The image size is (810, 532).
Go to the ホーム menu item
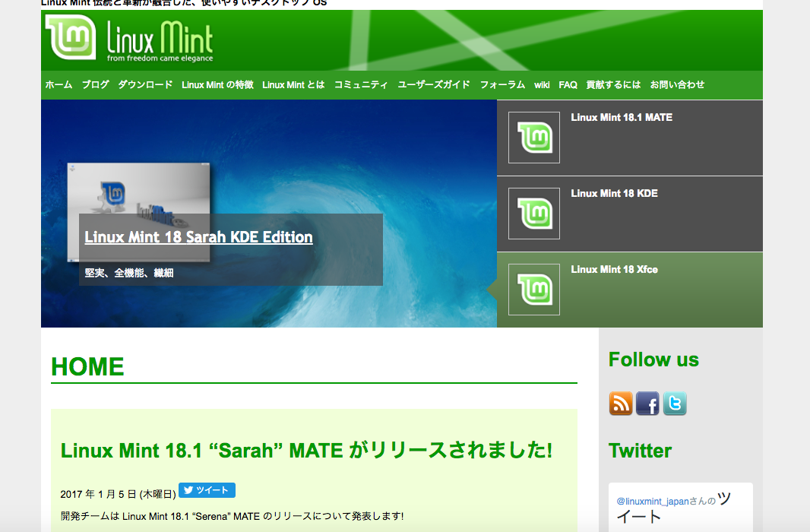tap(59, 84)
